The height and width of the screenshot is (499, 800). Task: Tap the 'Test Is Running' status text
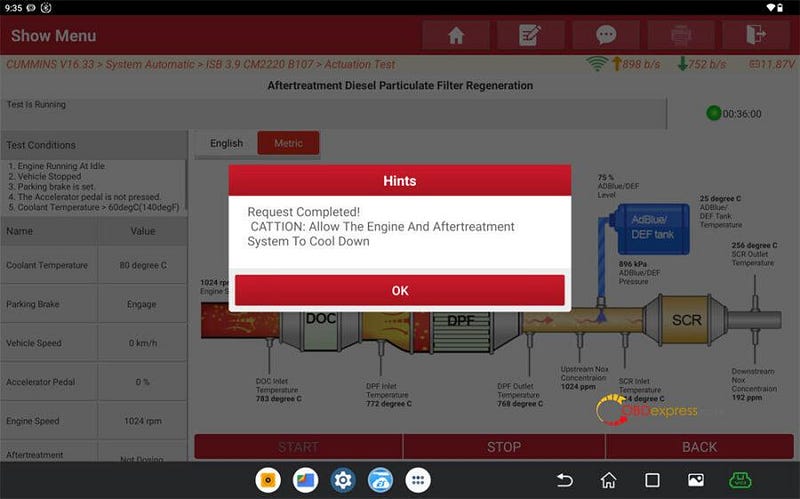[x=36, y=104]
